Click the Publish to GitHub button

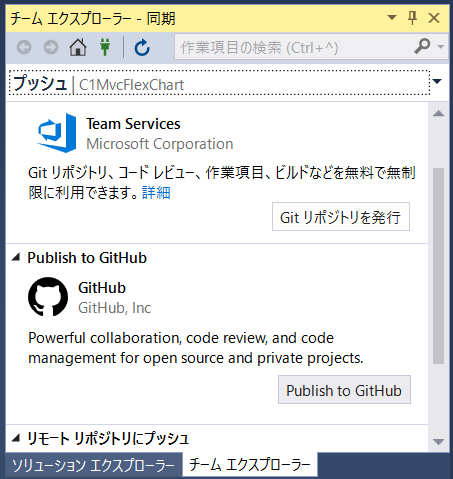click(x=344, y=390)
